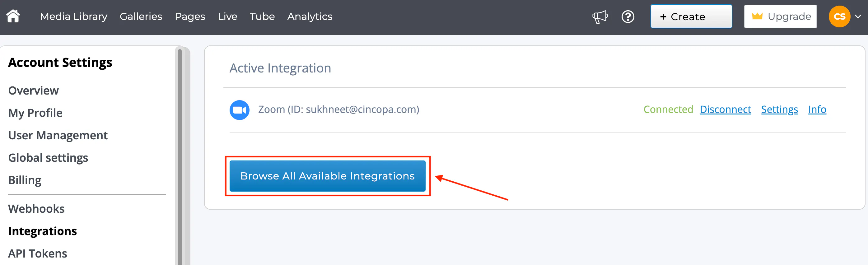The height and width of the screenshot is (265, 868).
Task: Click the Account Settings heading
Action: [x=60, y=63]
